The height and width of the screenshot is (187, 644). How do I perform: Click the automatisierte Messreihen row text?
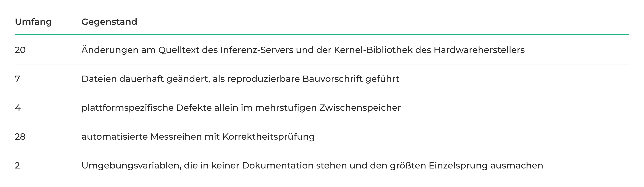(198, 136)
